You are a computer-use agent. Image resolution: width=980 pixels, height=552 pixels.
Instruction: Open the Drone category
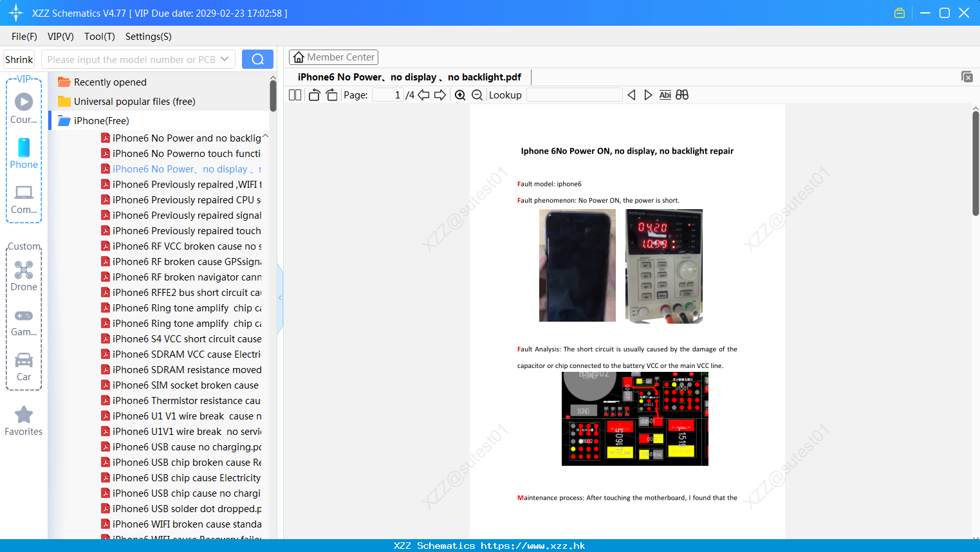coord(24,276)
